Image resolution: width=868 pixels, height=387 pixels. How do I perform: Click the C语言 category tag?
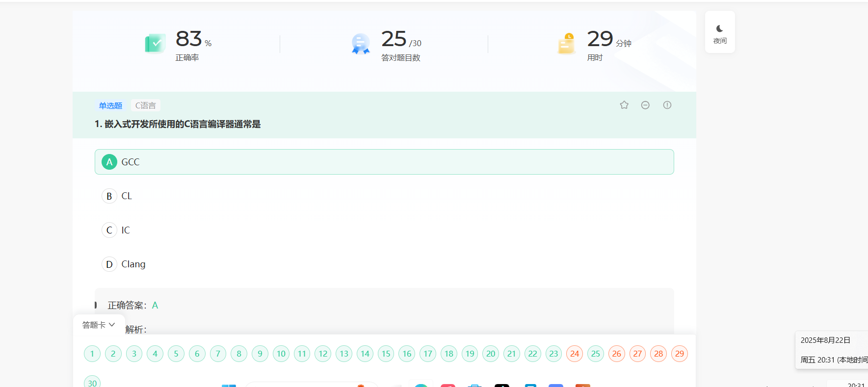[x=146, y=105]
